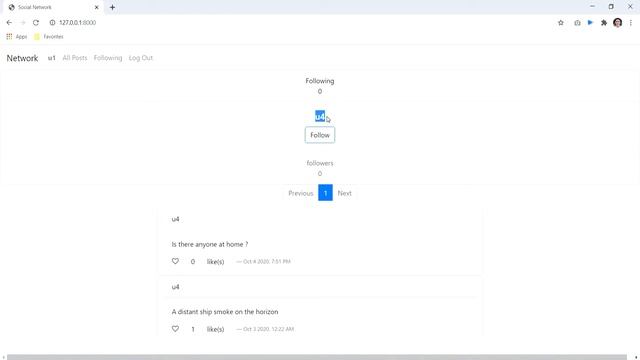Open the Chrome profile avatar
640x360 pixels.
tap(618, 23)
